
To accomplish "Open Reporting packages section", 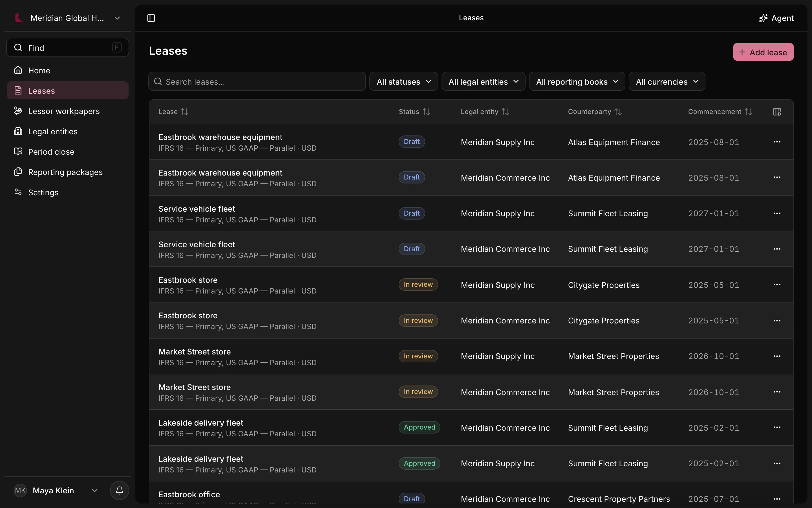I will click(67, 172).
